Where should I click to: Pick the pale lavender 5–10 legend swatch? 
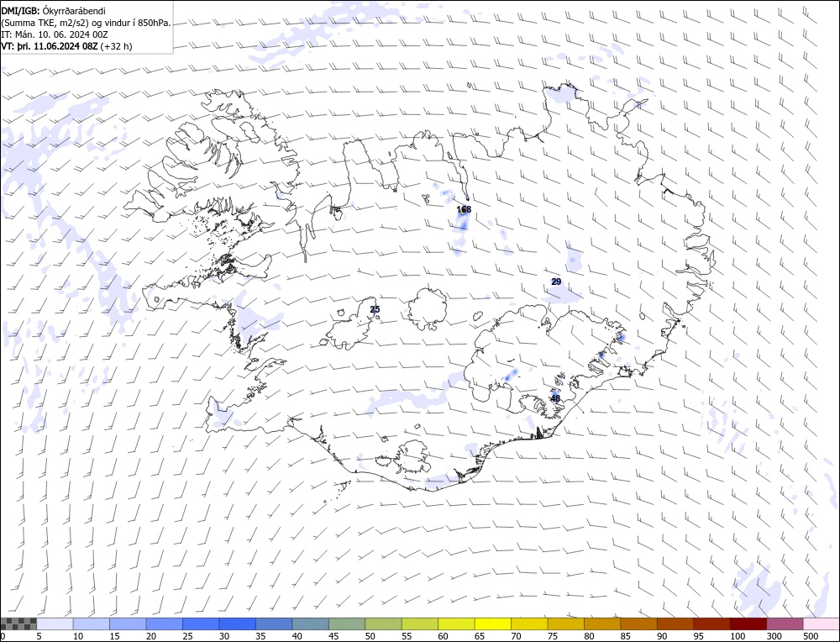coord(55,624)
